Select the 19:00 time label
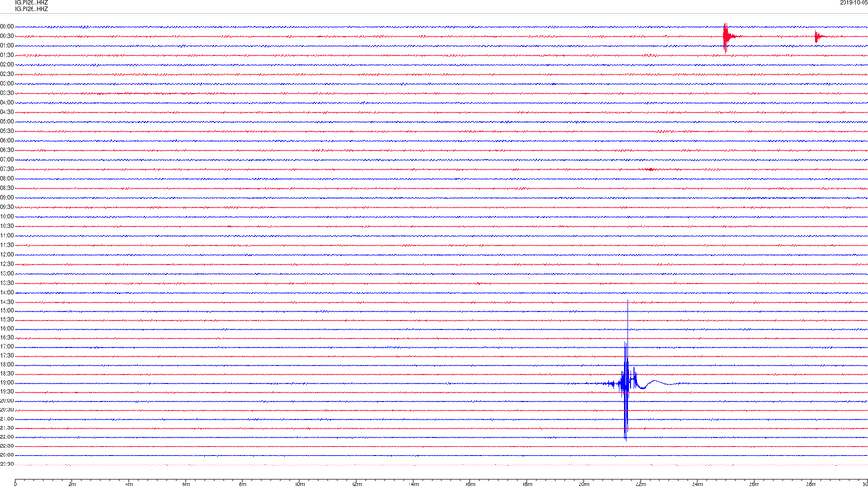 [6, 383]
